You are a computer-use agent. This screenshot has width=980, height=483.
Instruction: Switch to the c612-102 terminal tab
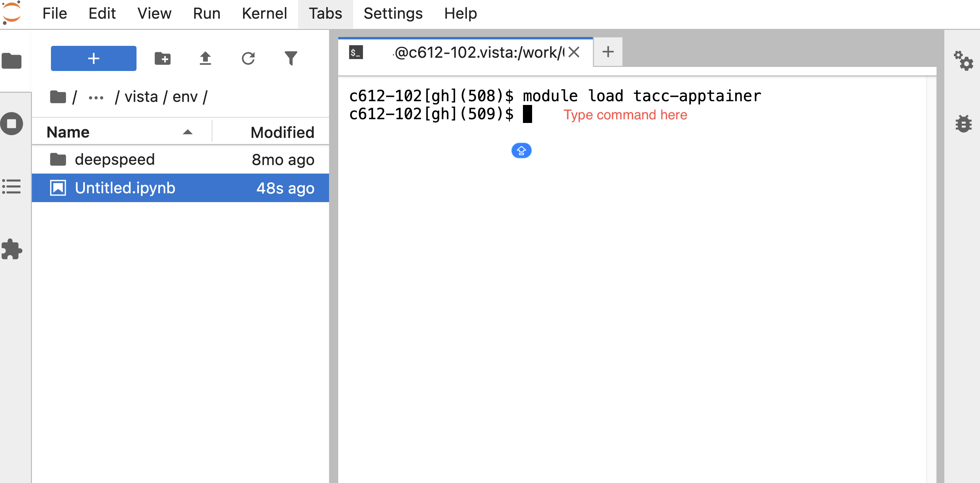point(468,52)
